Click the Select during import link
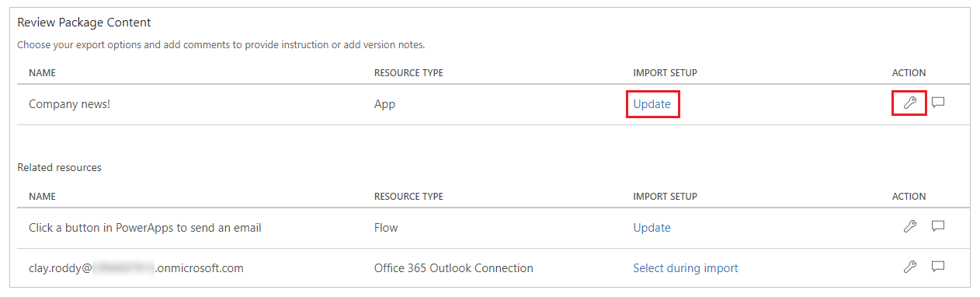The image size is (980, 297). click(x=686, y=268)
